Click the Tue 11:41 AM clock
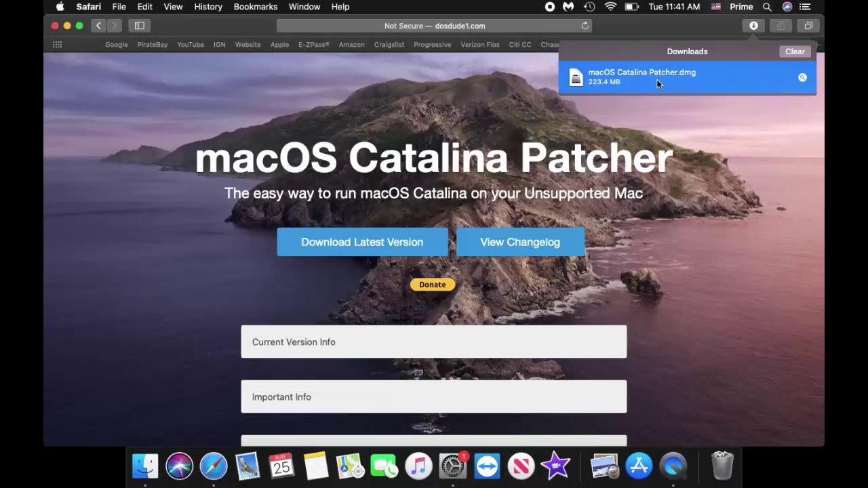The image size is (868, 488). (x=674, y=7)
